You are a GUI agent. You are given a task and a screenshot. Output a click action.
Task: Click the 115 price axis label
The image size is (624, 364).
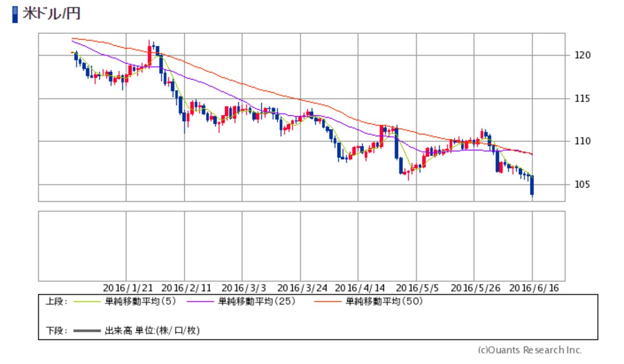tap(583, 98)
